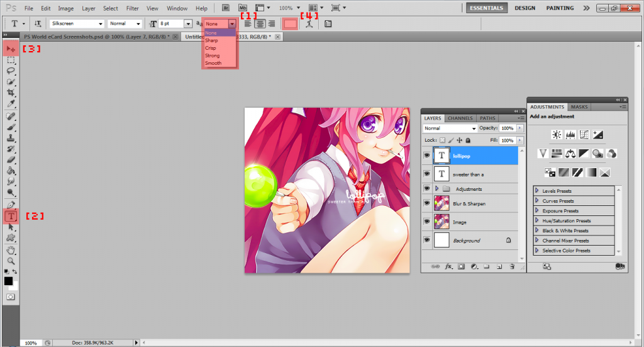Viewport: 644px width, 347px height.
Task: Expand the Levels Presets list
Action: point(536,191)
